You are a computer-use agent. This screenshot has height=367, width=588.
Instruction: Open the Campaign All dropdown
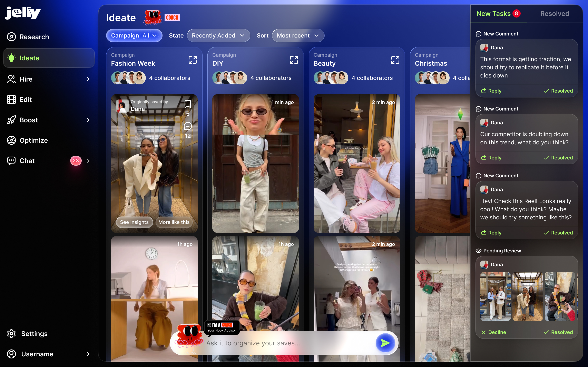134,35
